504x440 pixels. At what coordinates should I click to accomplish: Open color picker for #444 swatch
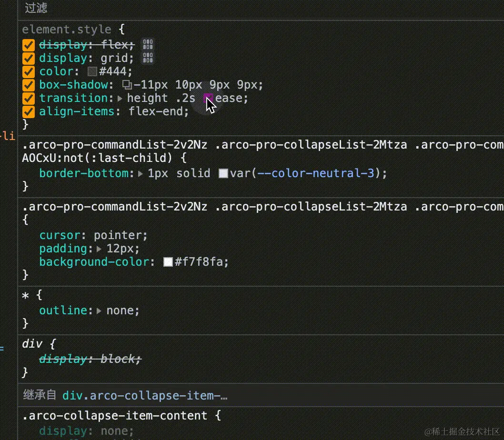click(x=92, y=71)
